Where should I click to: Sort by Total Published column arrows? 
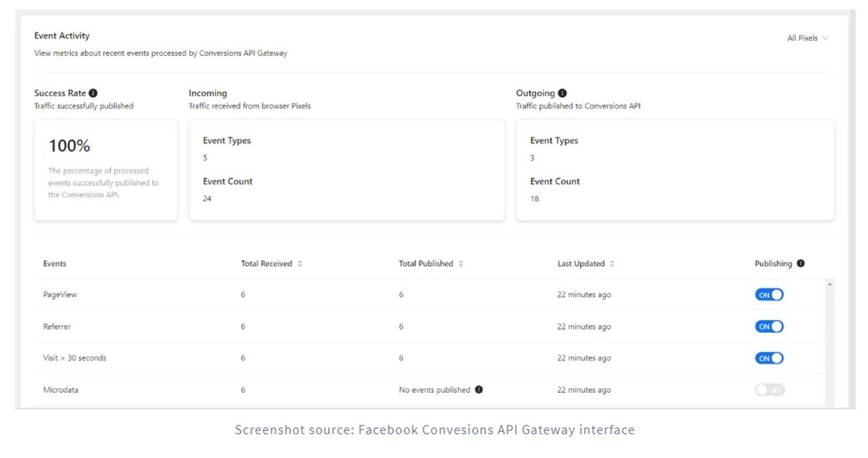(x=460, y=264)
